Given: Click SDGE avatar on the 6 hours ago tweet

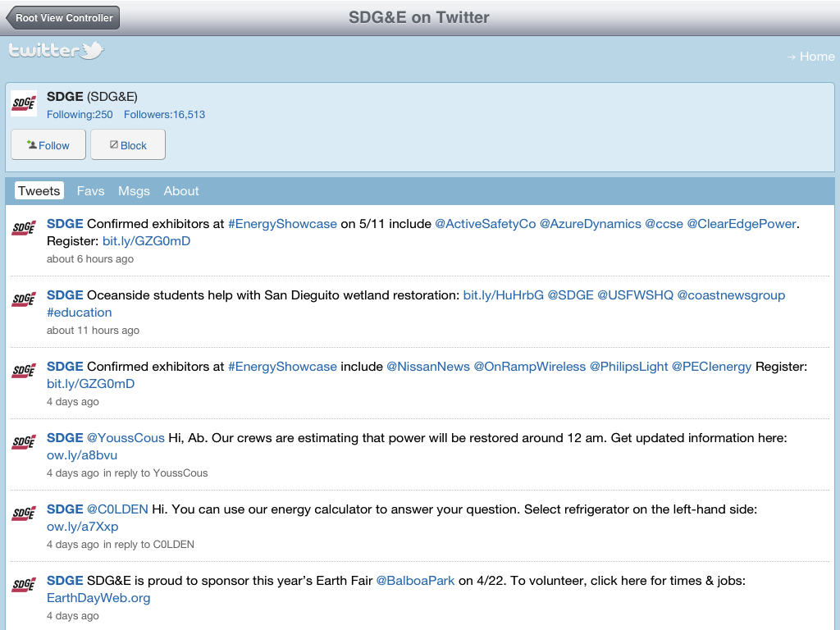Looking at the screenshot, I should click(x=24, y=228).
